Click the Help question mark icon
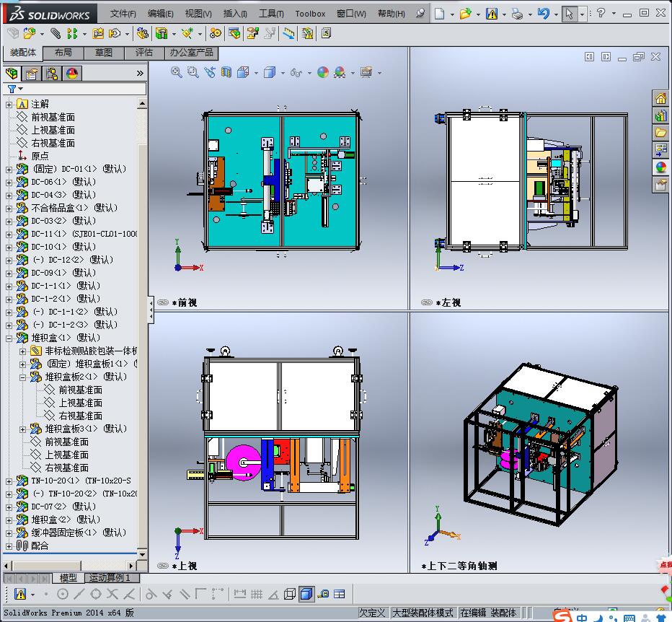672x622 pixels. [601, 13]
